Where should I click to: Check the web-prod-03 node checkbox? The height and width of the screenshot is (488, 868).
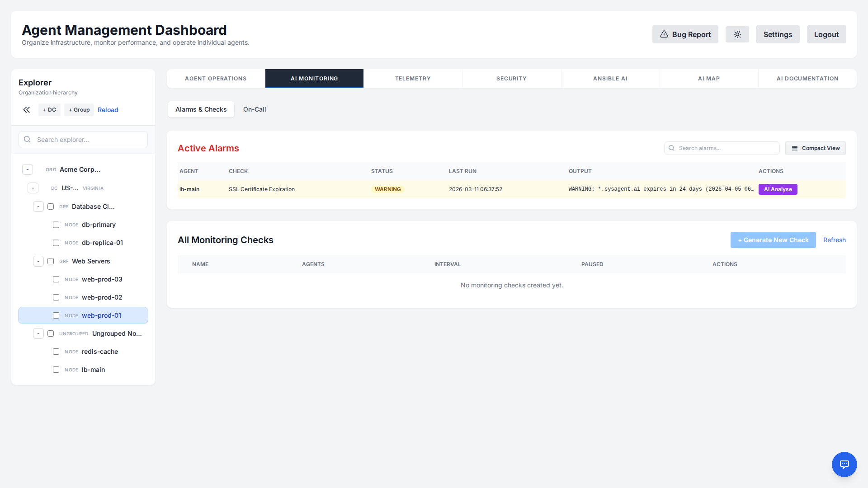pos(56,279)
